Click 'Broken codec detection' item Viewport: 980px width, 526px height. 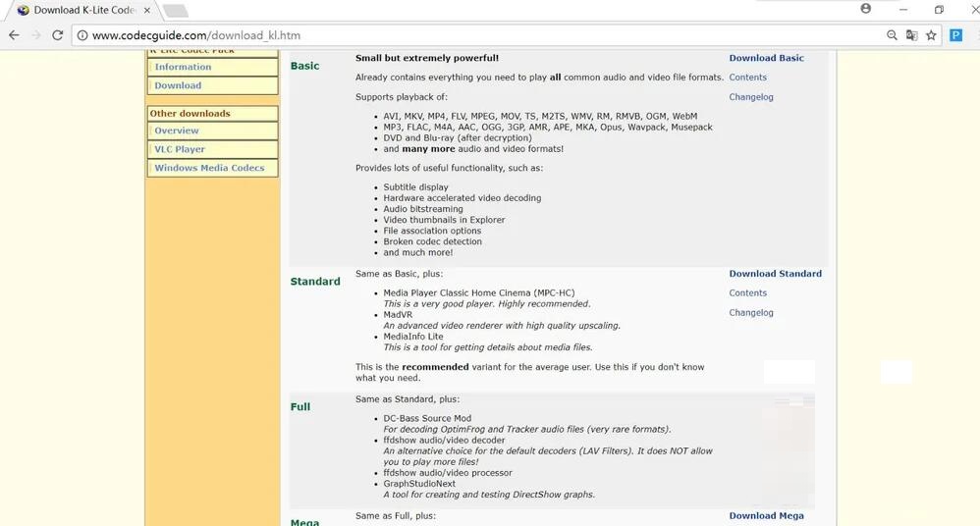(x=432, y=241)
